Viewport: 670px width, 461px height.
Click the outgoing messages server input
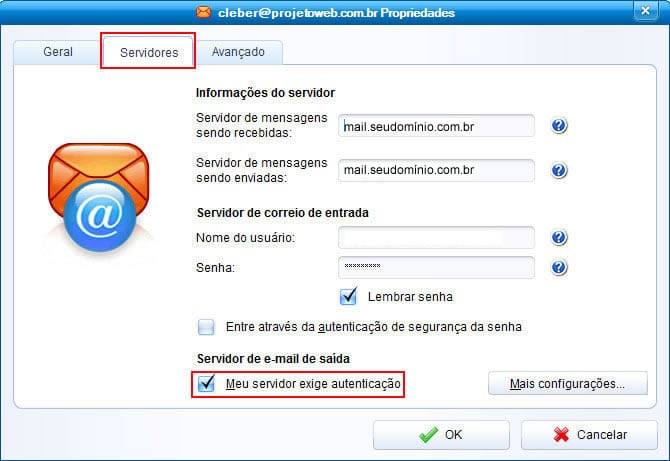[x=436, y=170]
